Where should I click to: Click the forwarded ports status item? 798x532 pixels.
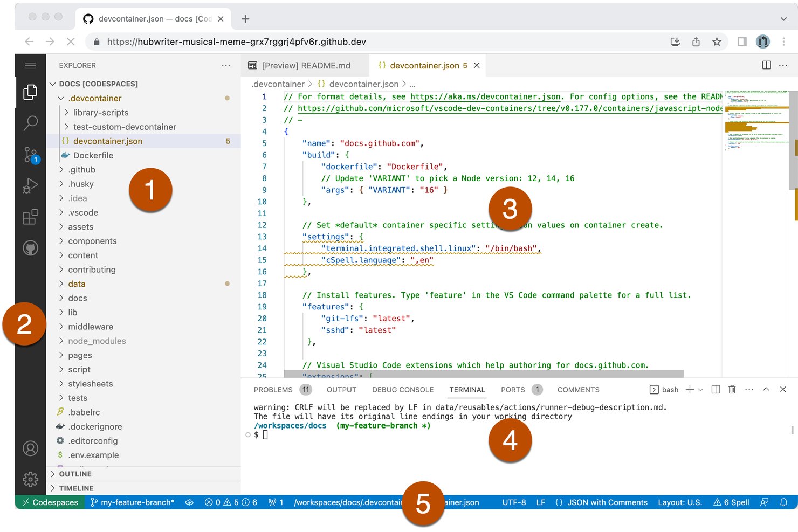tap(276, 502)
